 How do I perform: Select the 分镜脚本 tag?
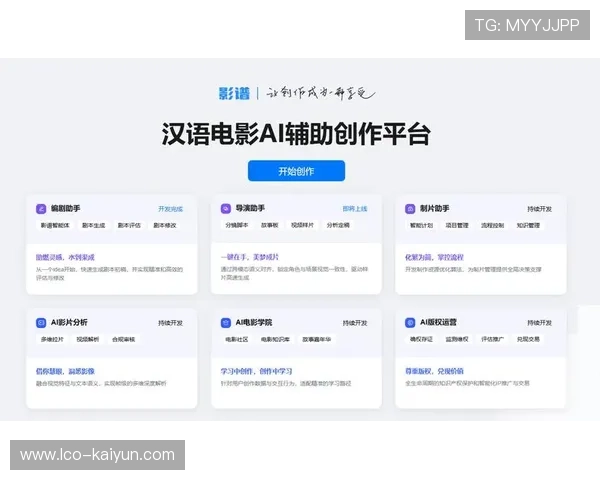click(237, 225)
